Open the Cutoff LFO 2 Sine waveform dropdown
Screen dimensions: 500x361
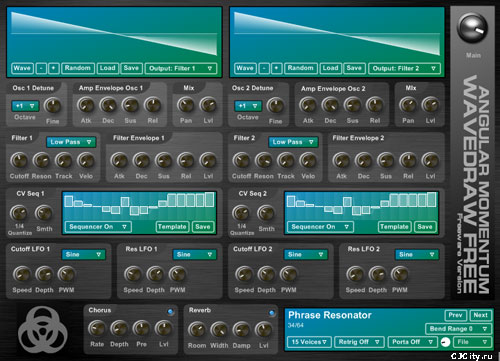click(x=306, y=255)
